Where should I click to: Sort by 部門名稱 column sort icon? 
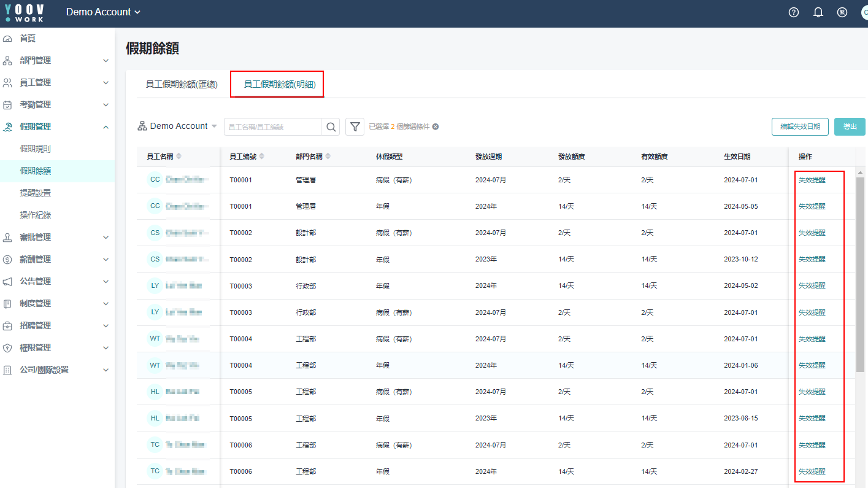point(328,157)
